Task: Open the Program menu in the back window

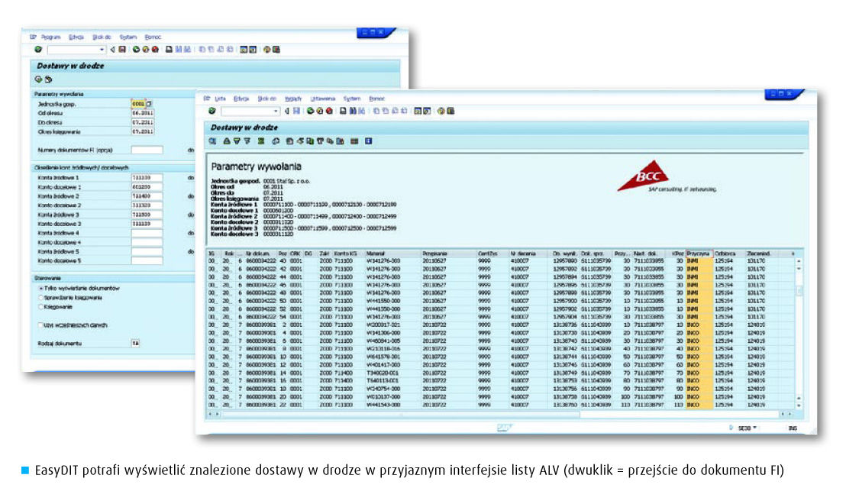Action: 50,37
